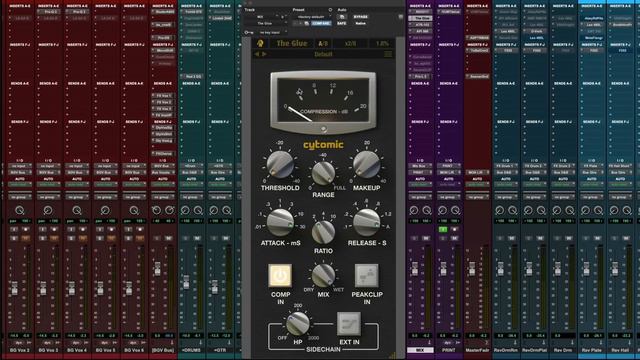The image size is (640, 360).
Task: Click the sidechain HP filter knob
Action: click(298, 323)
